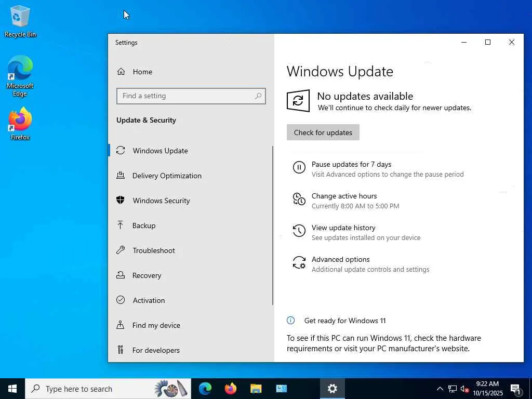Image resolution: width=532 pixels, height=399 pixels.
Task: Click the Delivery Optimization icon
Action: 121,176
